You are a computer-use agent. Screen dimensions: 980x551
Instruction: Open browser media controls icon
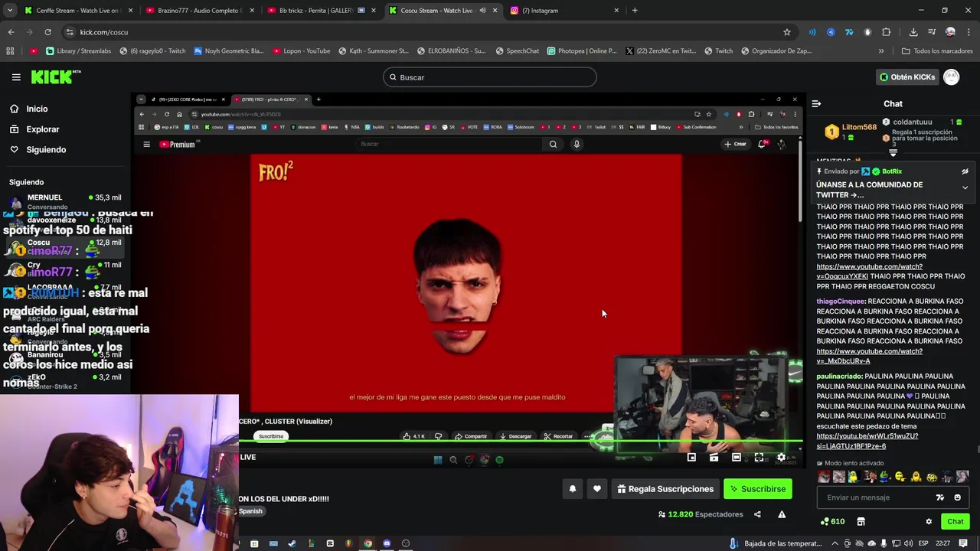[x=932, y=32]
